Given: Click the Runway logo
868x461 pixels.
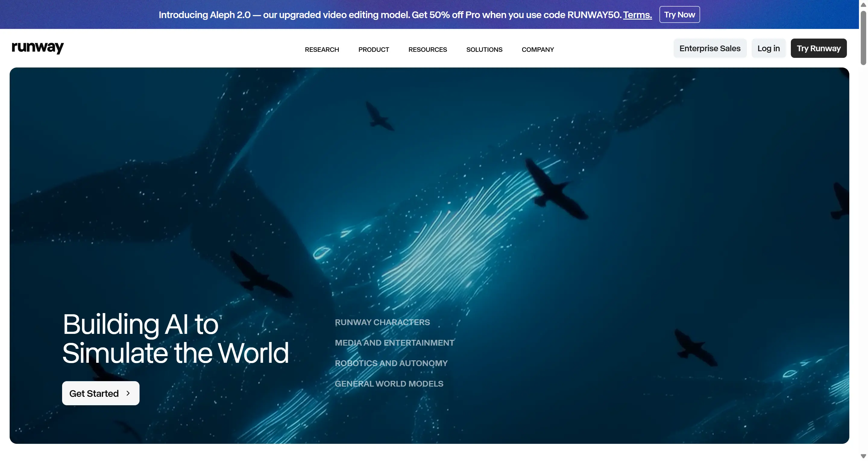Looking at the screenshot, I should [38, 48].
